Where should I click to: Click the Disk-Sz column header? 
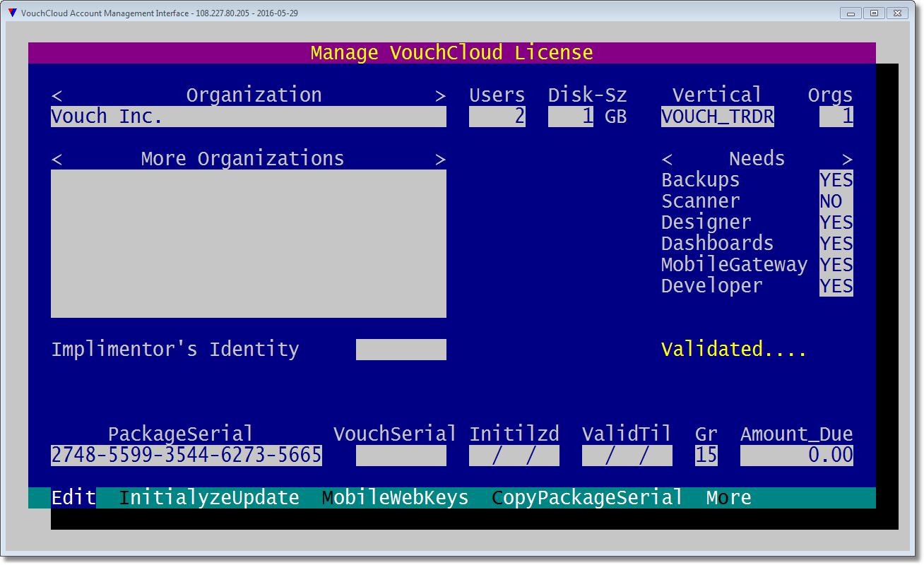[x=588, y=95]
